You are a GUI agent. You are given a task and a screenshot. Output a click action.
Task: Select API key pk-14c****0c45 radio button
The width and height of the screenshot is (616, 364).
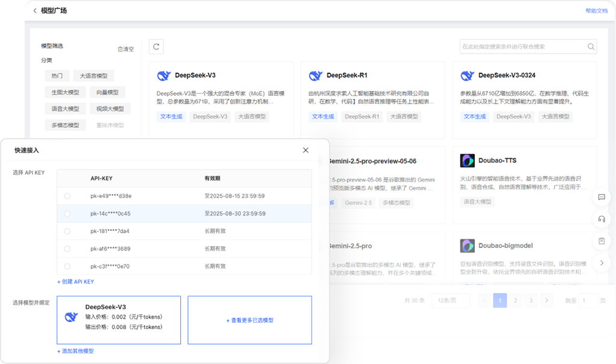pyautogui.click(x=67, y=213)
